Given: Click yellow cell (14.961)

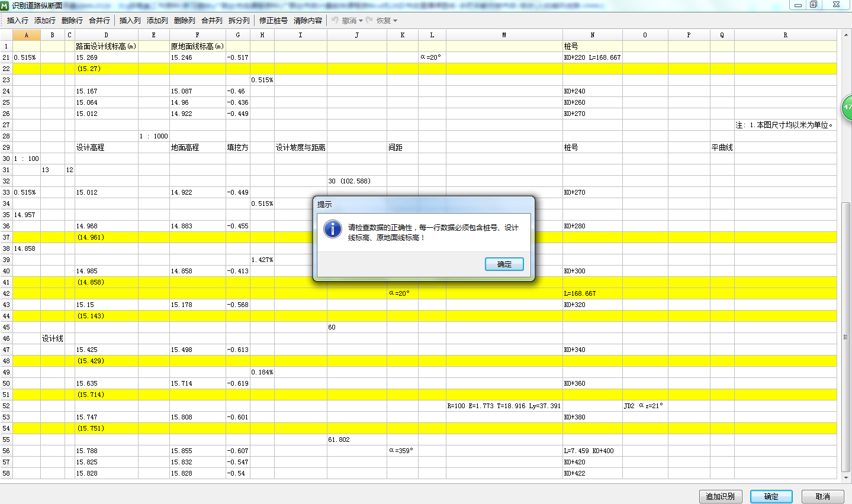Looking at the screenshot, I should point(107,237).
